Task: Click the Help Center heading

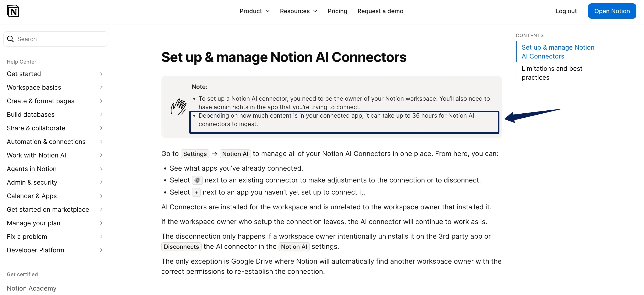Action: [x=21, y=62]
